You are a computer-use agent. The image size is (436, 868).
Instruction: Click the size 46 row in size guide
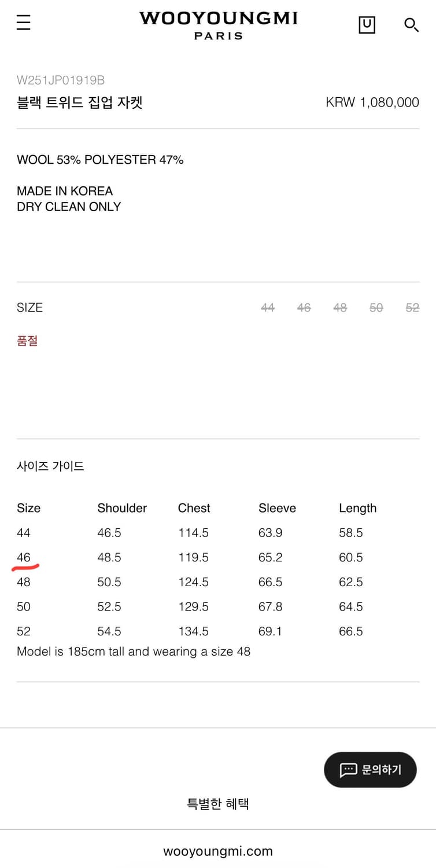24,557
